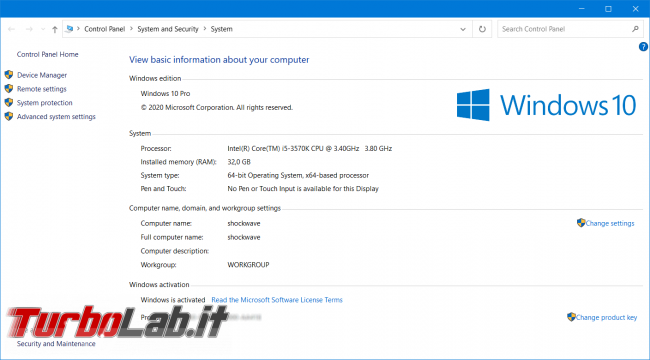Read the Microsoft Software License Terms
The height and width of the screenshot is (360, 650).
point(277,300)
